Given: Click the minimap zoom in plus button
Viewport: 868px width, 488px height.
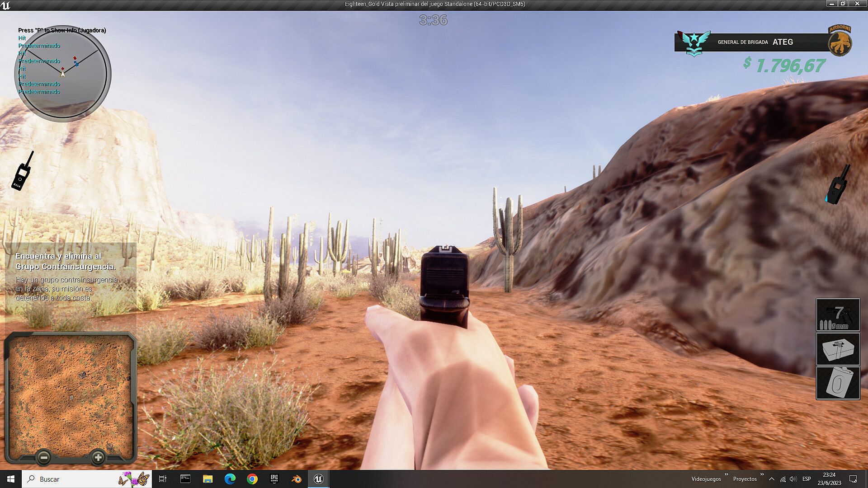Looking at the screenshot, I should (98, 458).
